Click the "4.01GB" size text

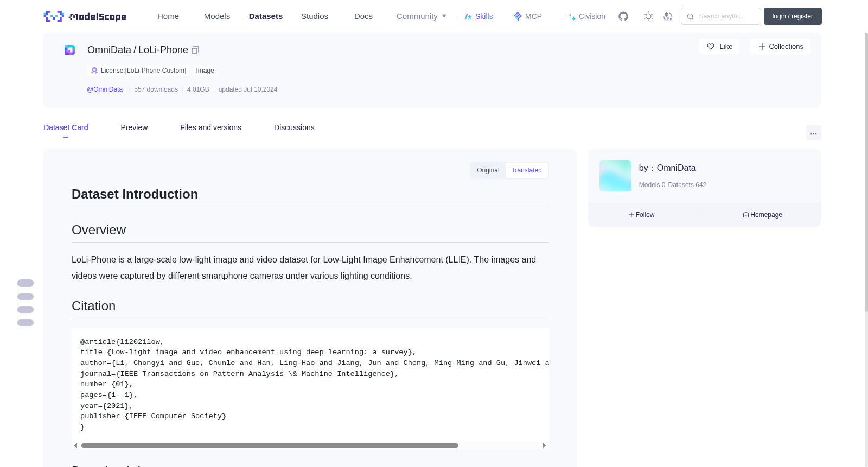coord(198,89)
